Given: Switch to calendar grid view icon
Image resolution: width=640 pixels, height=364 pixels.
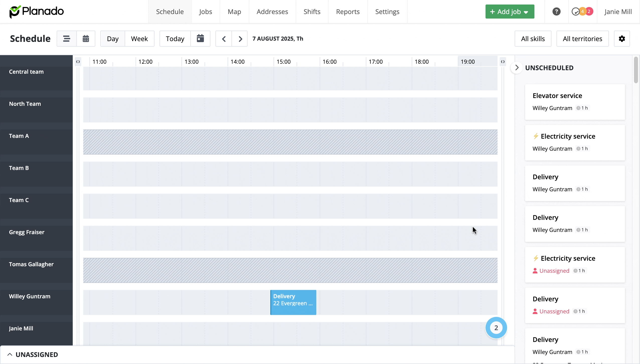Looking at the screenshot, I should (x=86, y=39).
